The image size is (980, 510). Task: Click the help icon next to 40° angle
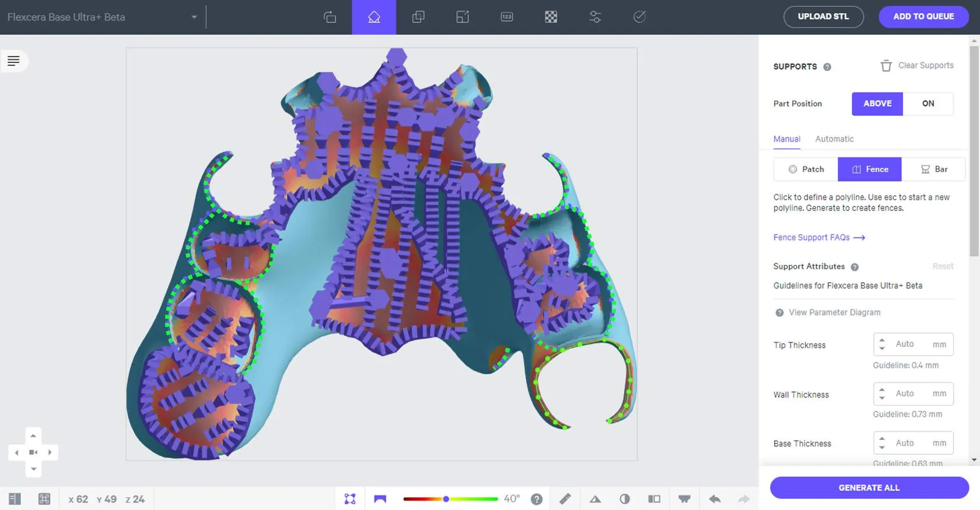pyautogui.click(x=537, y=499)
